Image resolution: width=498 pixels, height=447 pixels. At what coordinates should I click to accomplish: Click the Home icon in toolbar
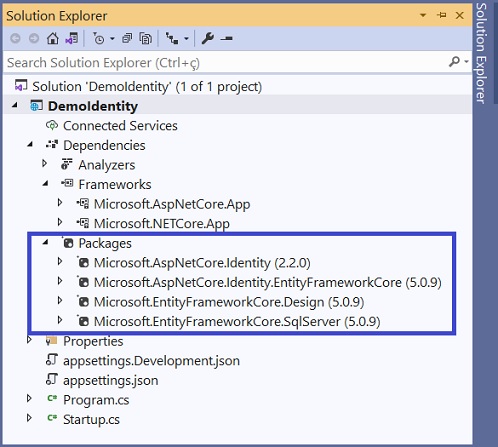click(x=53, y=38)
